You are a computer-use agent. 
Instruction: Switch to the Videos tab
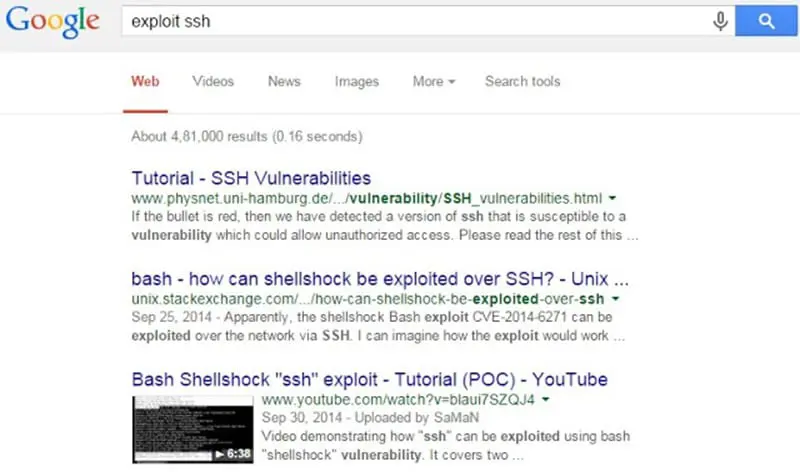click(x=213, y=81)
